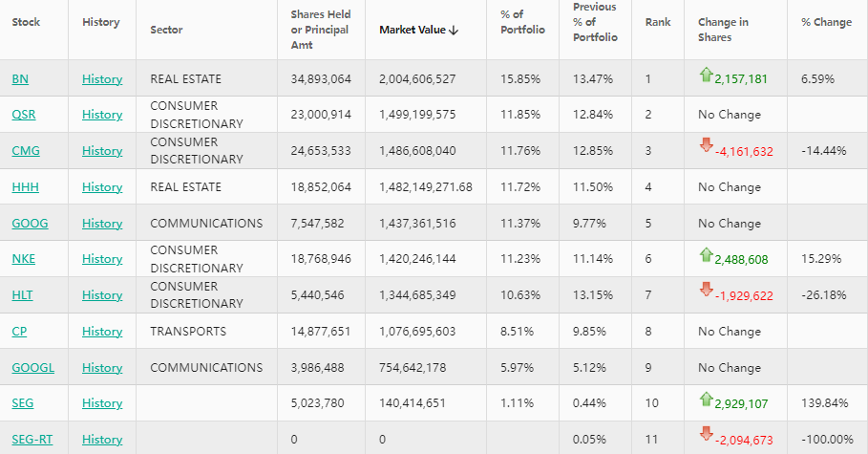Open the GOOG stock link
868x454 pixels.
30,224
